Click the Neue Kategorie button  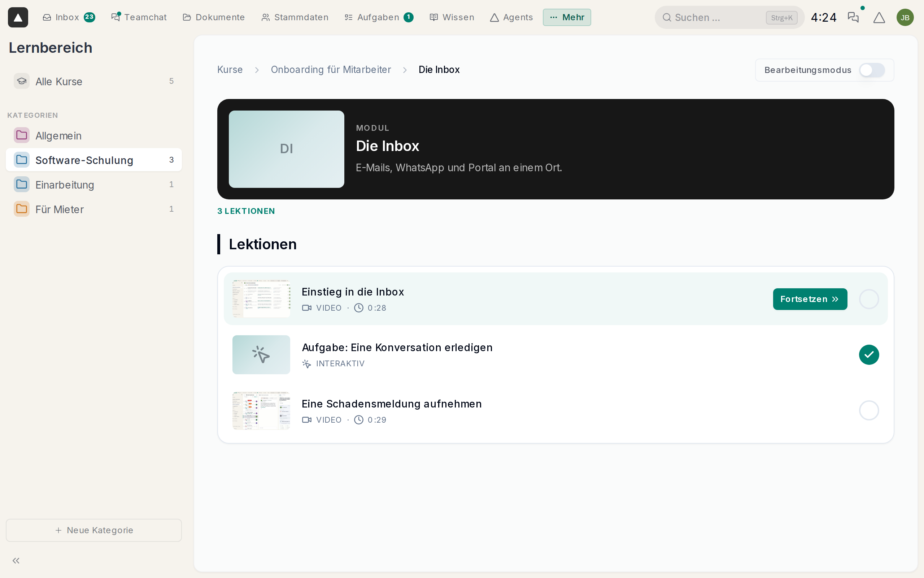93,530
